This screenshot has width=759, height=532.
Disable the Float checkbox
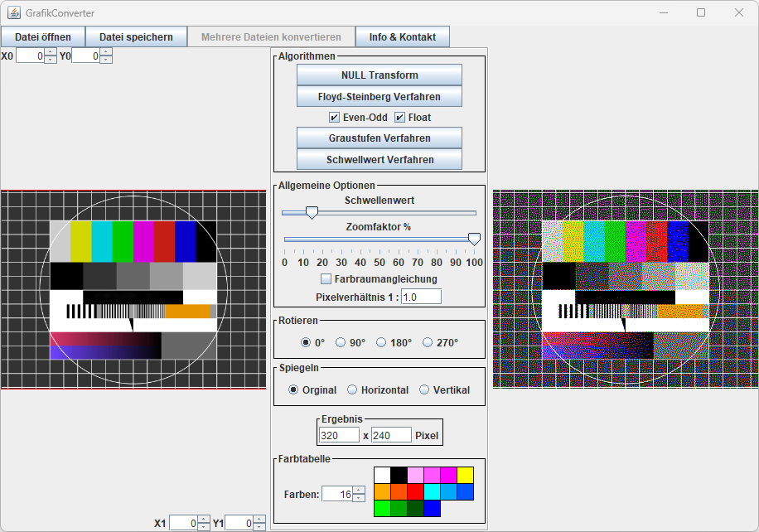(x=399, y=118)
